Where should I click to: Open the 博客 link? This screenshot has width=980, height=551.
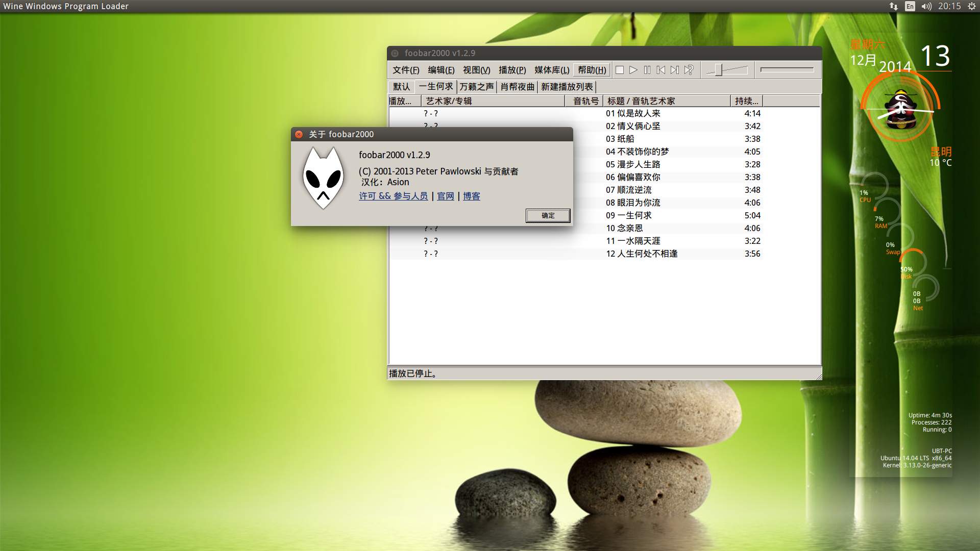[x=472, y=196]
